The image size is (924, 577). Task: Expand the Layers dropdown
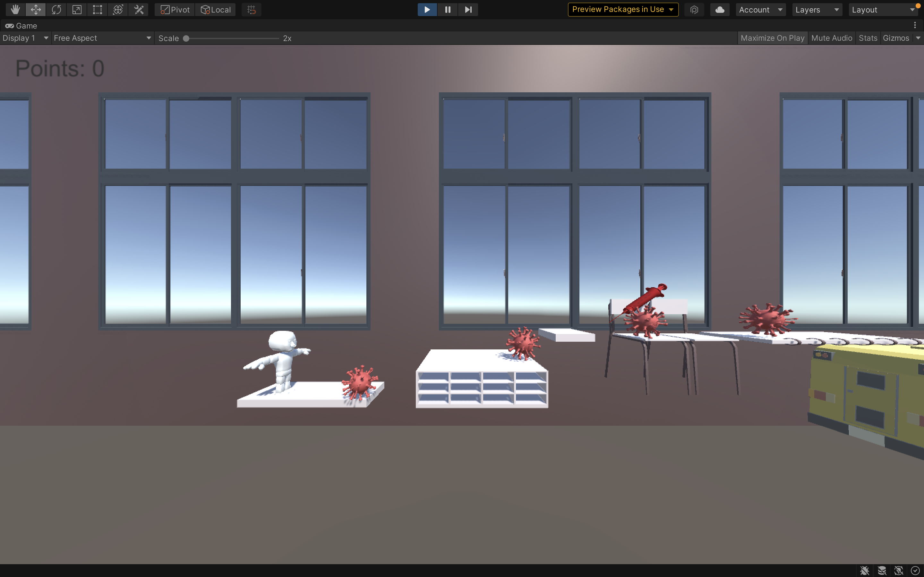coord(817,10)
